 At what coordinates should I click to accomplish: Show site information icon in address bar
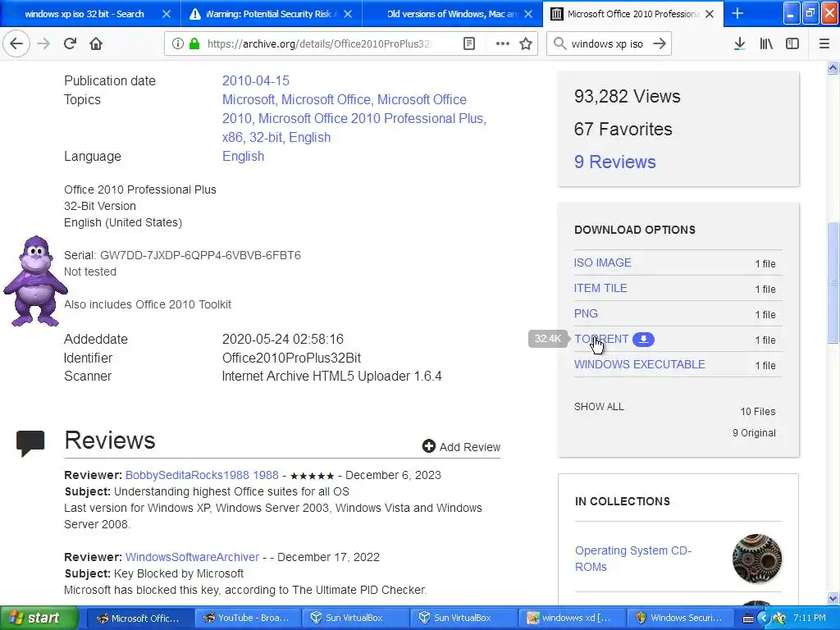coord(178,43)
